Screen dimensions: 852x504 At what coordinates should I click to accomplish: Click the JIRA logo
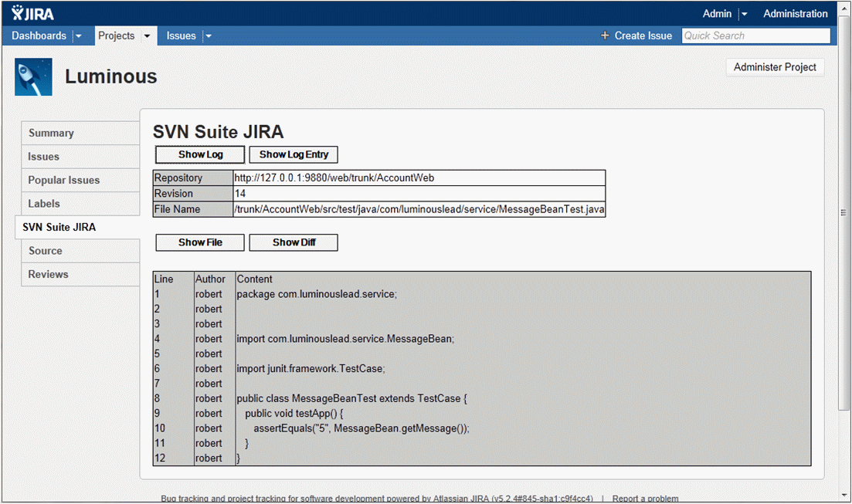pyautogui.click(x=31, y=12)
